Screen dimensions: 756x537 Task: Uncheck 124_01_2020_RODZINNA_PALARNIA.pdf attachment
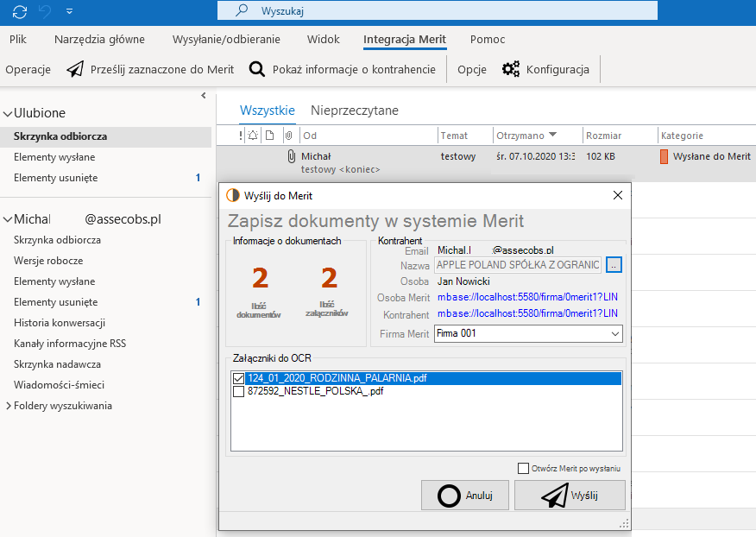(x=238, y=378)
